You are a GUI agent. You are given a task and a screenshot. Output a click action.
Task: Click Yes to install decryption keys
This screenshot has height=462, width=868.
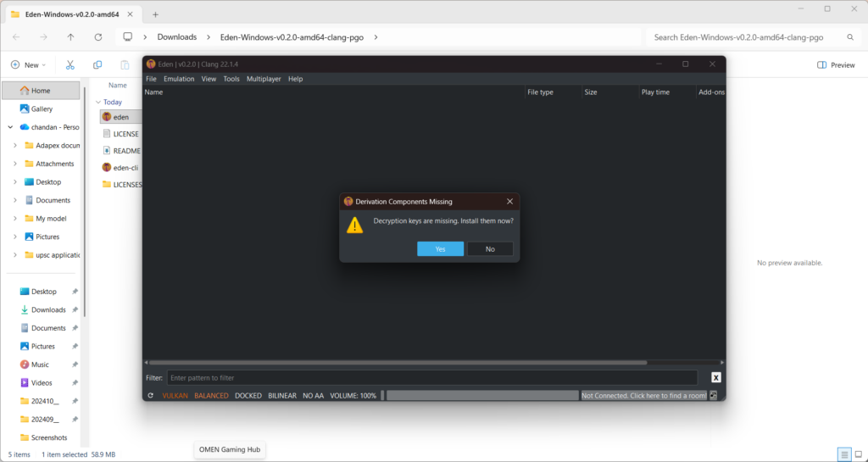440,249
